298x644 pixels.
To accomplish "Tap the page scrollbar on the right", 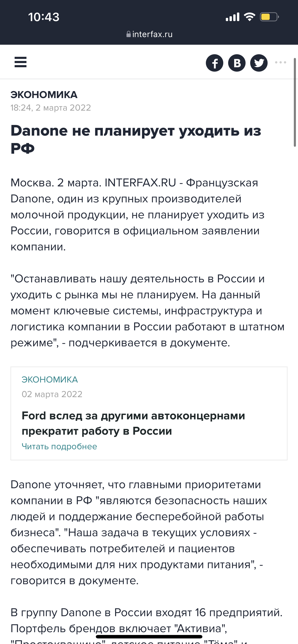I will (295, 102).
